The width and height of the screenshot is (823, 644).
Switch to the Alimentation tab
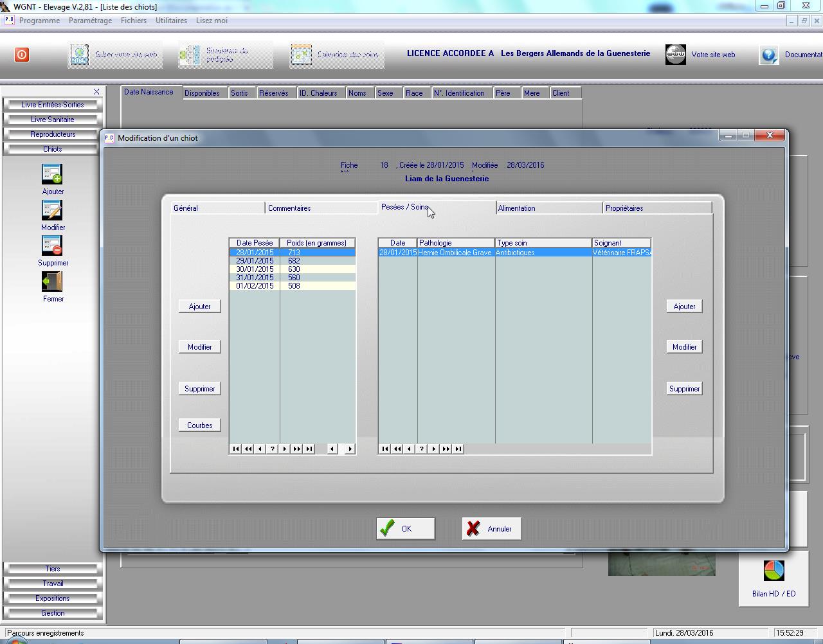pos(516,208)
